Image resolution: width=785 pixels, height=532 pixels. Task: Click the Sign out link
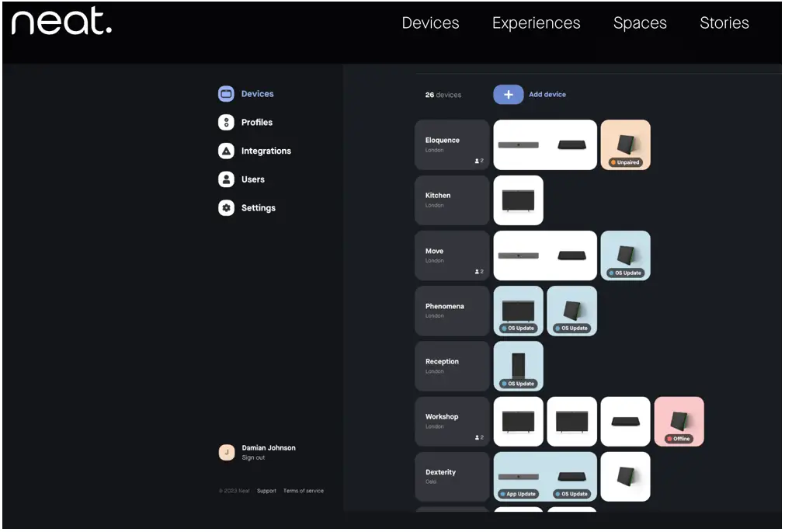click(x=254, y=457)
